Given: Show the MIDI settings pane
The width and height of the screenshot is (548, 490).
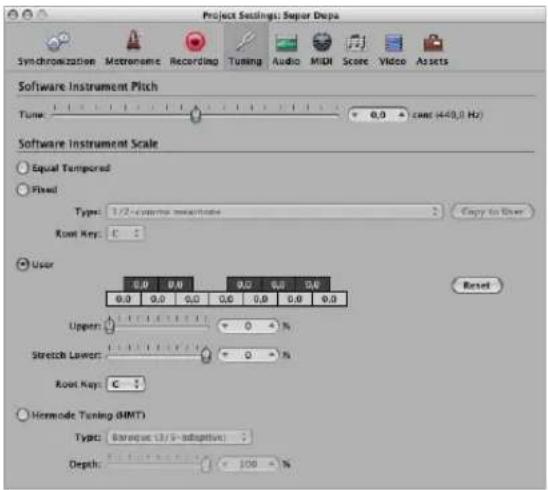Looking at the screenshot, I should tap(322, 48).
